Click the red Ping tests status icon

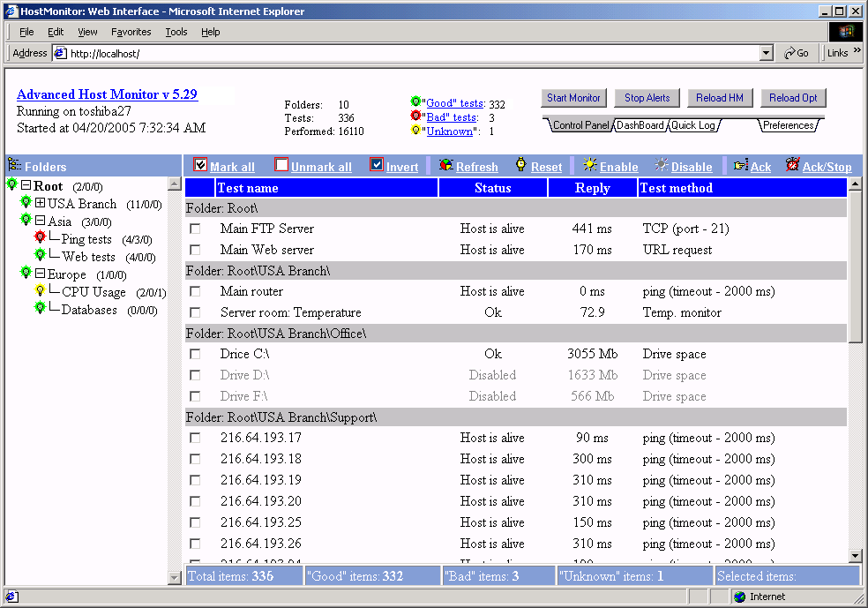click(x=40, y=237)
